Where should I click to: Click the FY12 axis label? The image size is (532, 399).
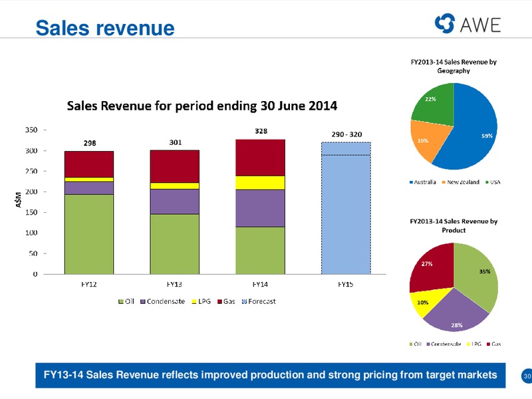click(x=89, y=285)
